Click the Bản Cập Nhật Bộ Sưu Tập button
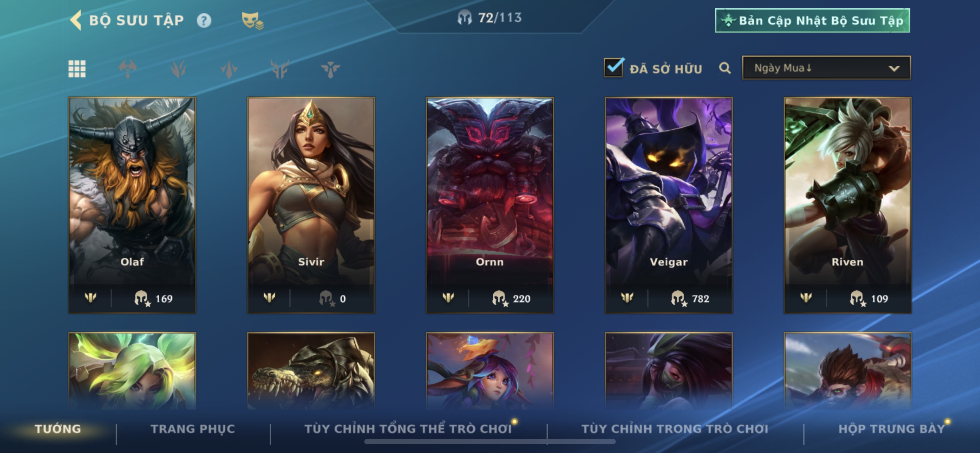The height and width of the screenshot is (453, 980). (813, 20)
